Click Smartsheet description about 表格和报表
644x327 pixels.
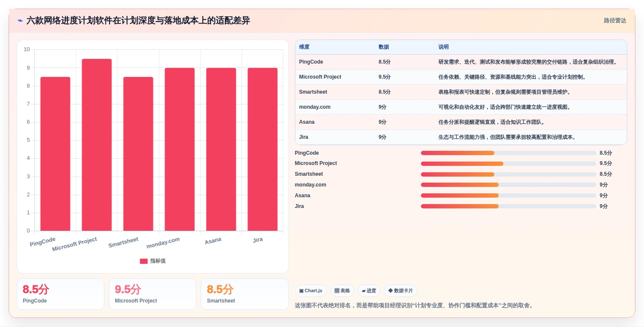click(x=505, y=92)
